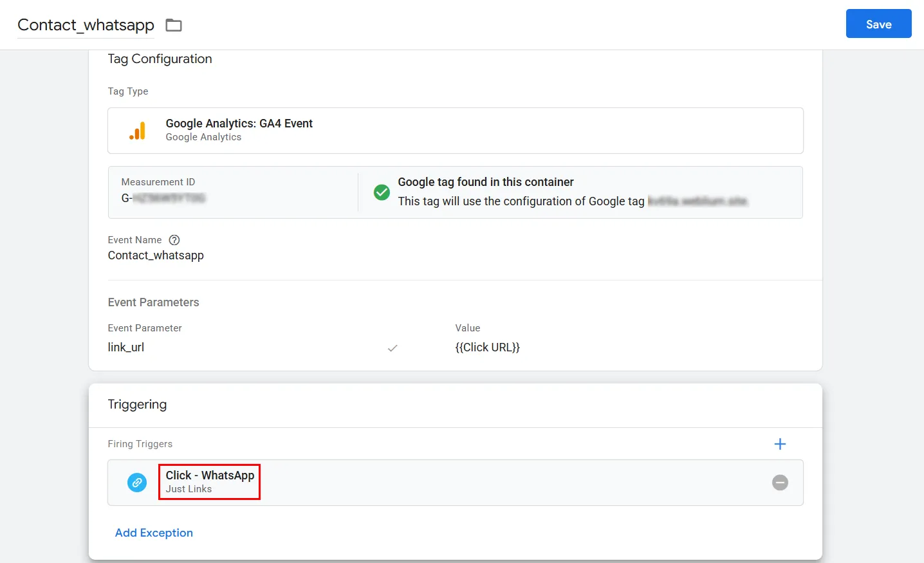Click the Event Parameters section heading
The image size is (924, 563).
pos(153,302)
